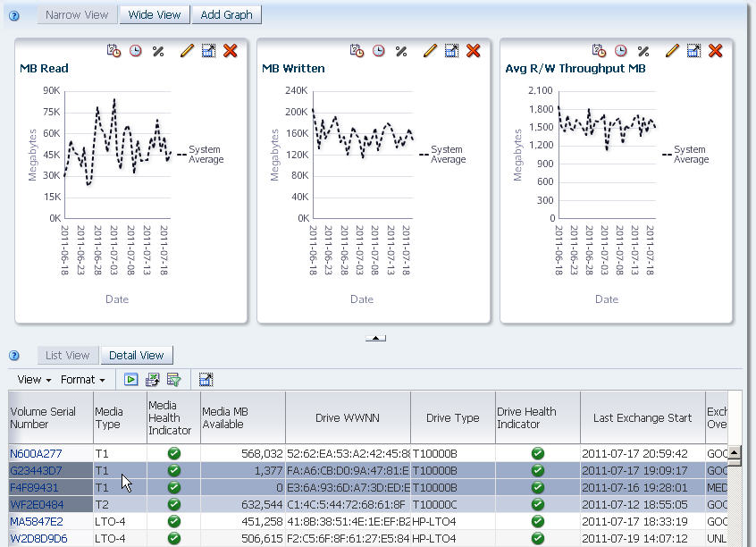This screenshot has width=756, height=547.
Task: Switch to Narrow View
Action: tap(77, 15)
